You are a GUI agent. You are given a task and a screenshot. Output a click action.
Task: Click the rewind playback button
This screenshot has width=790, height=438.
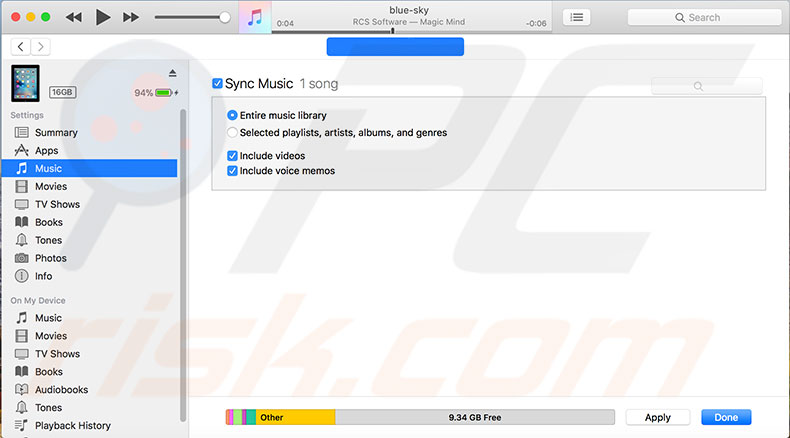click(x=74, y=17)
